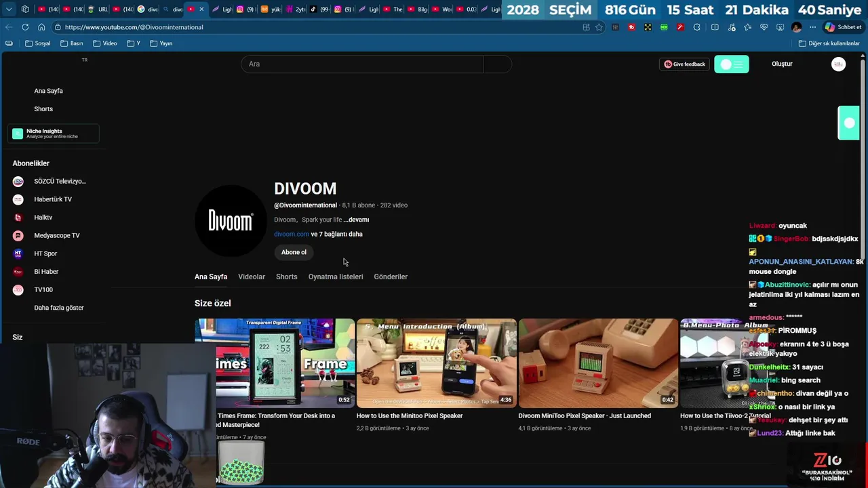868x488 pixels.
Task: Open the Oynatma listeleri tab
Action: coord(336,277)
